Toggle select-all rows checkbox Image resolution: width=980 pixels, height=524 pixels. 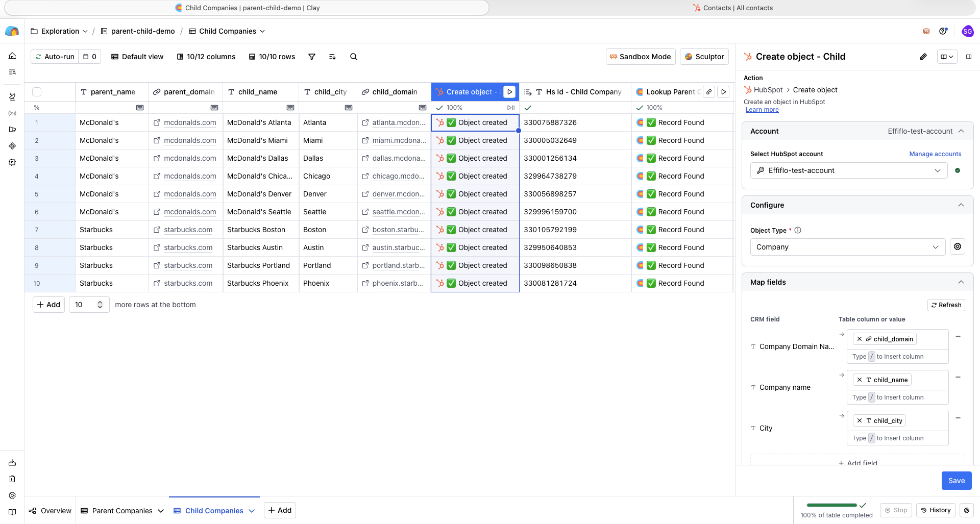click(37, 92)
